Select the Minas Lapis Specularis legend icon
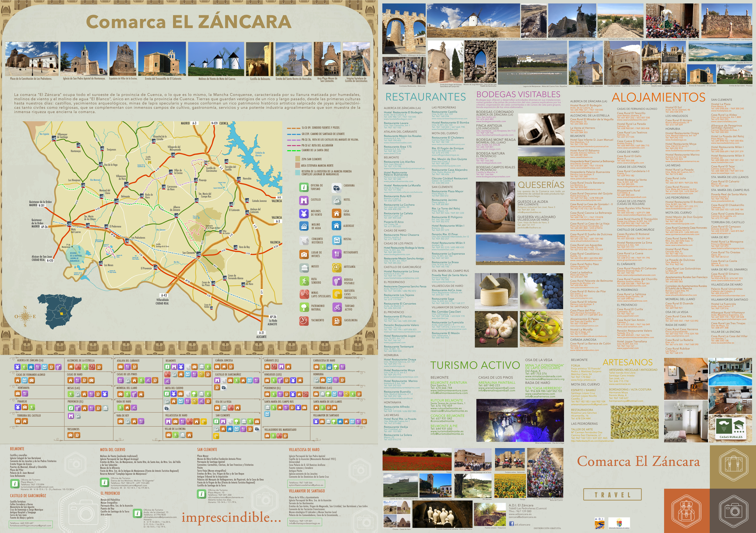Screen dimensions: 756x533 [x=304, y=294]
